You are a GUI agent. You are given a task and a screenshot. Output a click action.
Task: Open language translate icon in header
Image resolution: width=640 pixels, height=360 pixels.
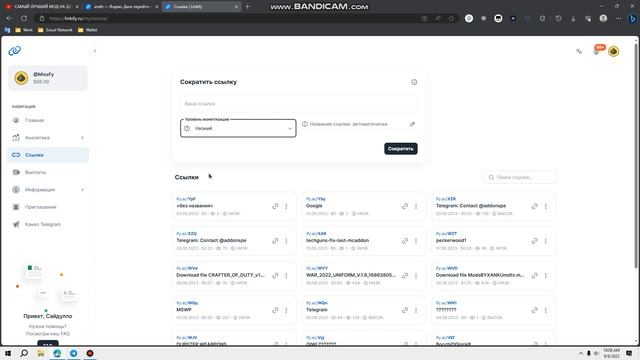point(579,51)
